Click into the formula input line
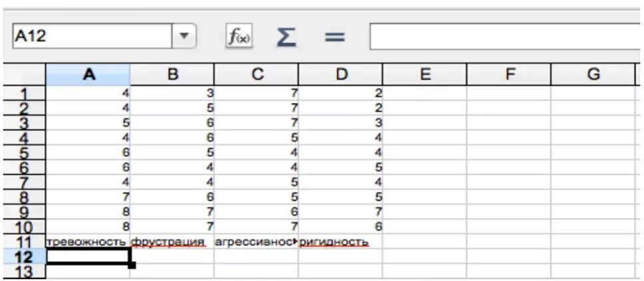The height and width of the screenshot is (281, 644). 506,37
